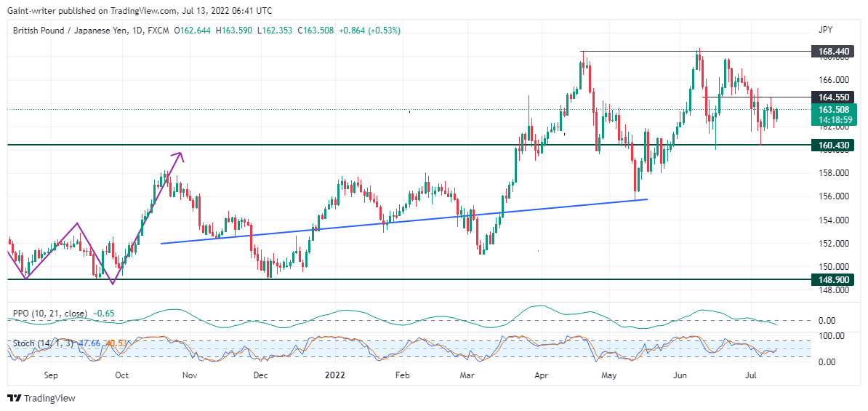Image resolution: width=868 pixels, height=411 pixels.
Task: Click the 164.550 price label
Action: click(x=832, y=97)
